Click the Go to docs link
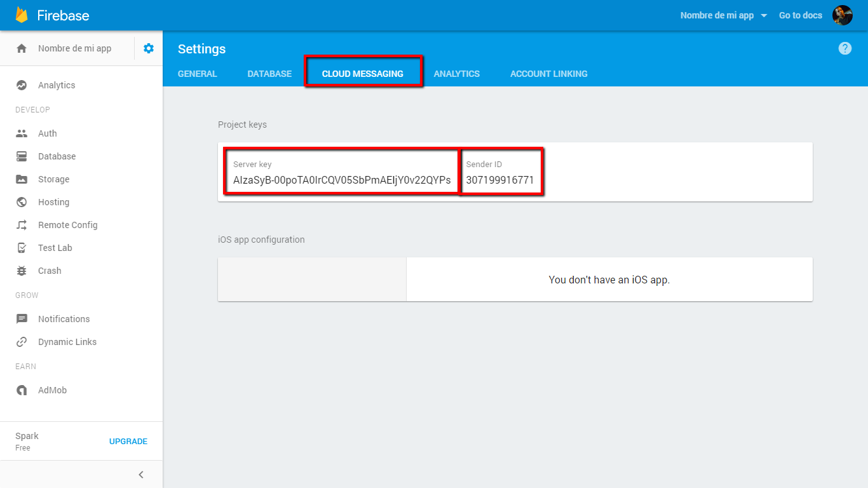Viewport: 868px width, 488px height. click(x=800, y=15)
